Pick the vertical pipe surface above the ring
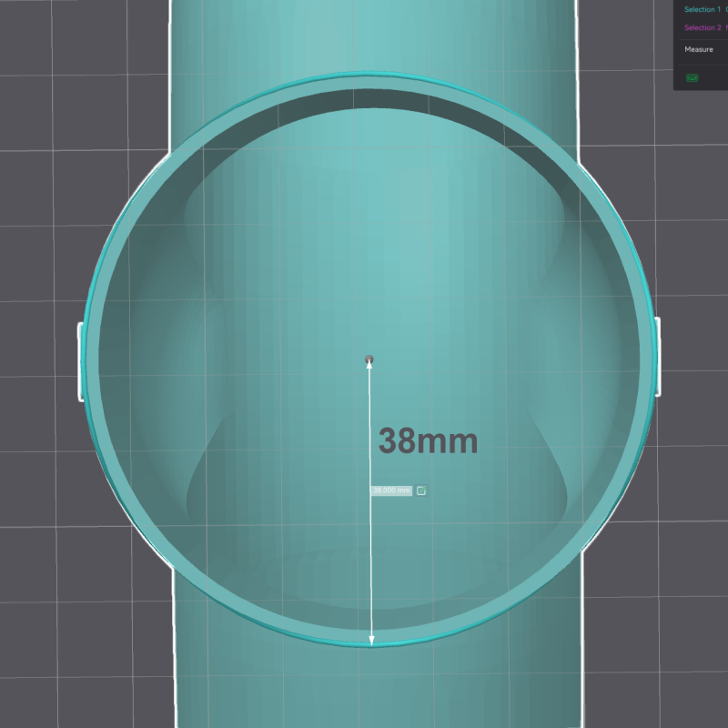This screenshot has height=728, width=728. (370, 36)
